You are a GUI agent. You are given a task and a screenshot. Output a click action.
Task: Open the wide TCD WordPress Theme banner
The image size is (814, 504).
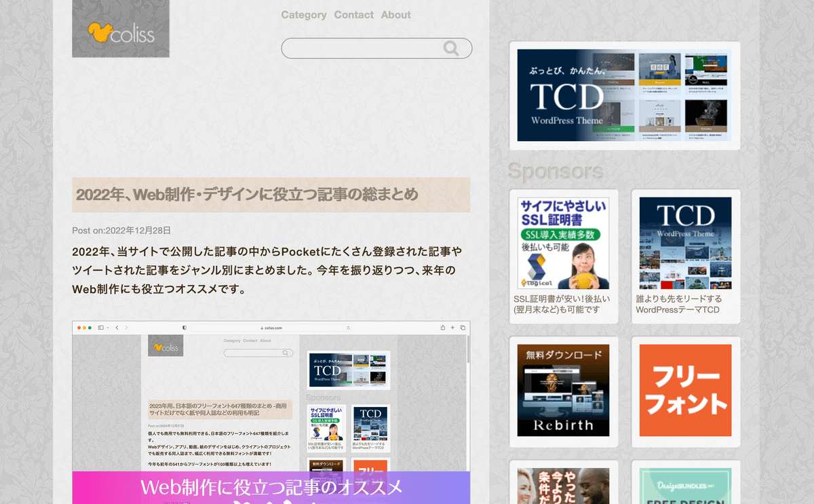coord(624,95)
